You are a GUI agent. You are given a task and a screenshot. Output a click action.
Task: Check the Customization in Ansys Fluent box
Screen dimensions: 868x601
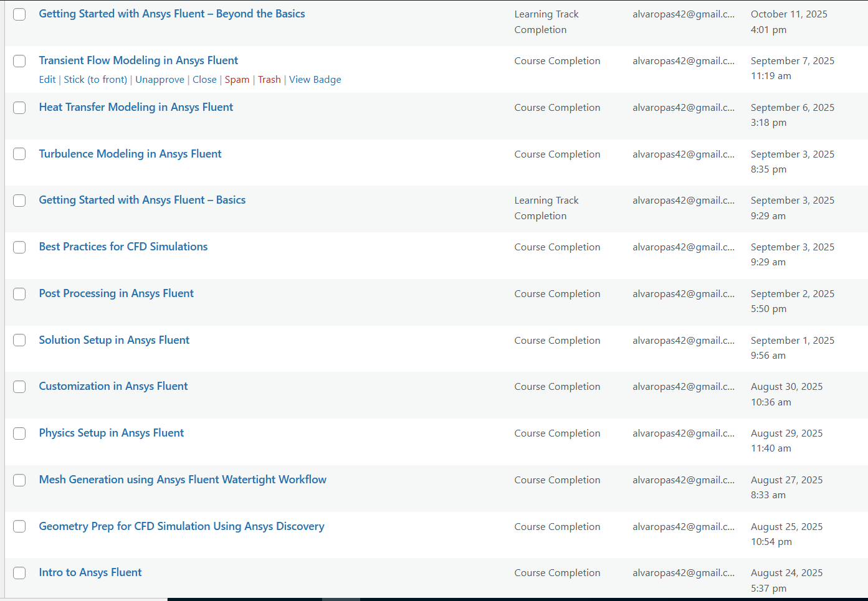point(19,387)
